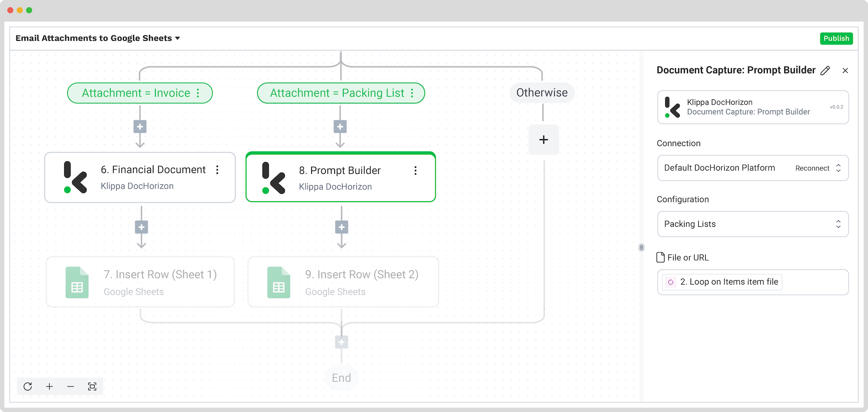Add step below 8. Prompt Builder
Viewport: 868px width, 412px height.
(x=342, y=227)
